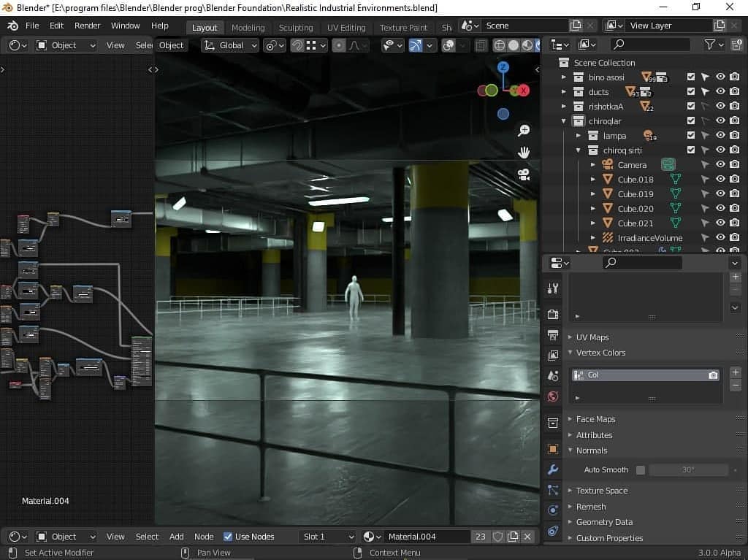Toggle camera view with the camera gizmo

524,174
